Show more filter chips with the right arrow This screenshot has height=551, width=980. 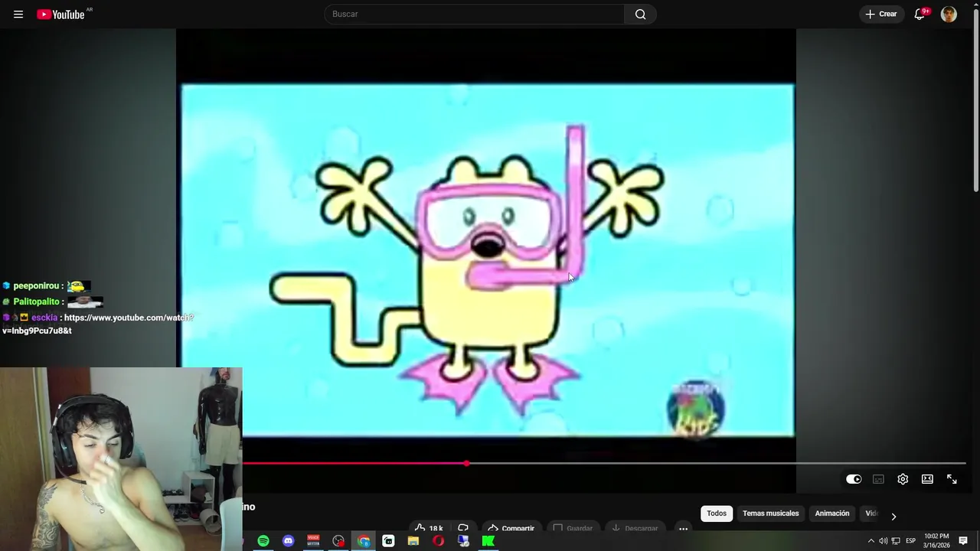tap(893, 517)
